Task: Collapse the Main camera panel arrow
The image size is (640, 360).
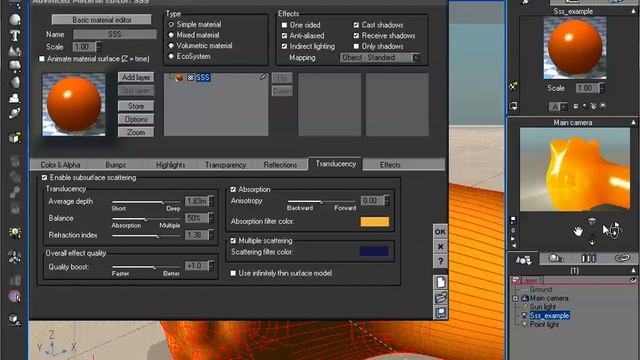Action: [x=633, y=122]
